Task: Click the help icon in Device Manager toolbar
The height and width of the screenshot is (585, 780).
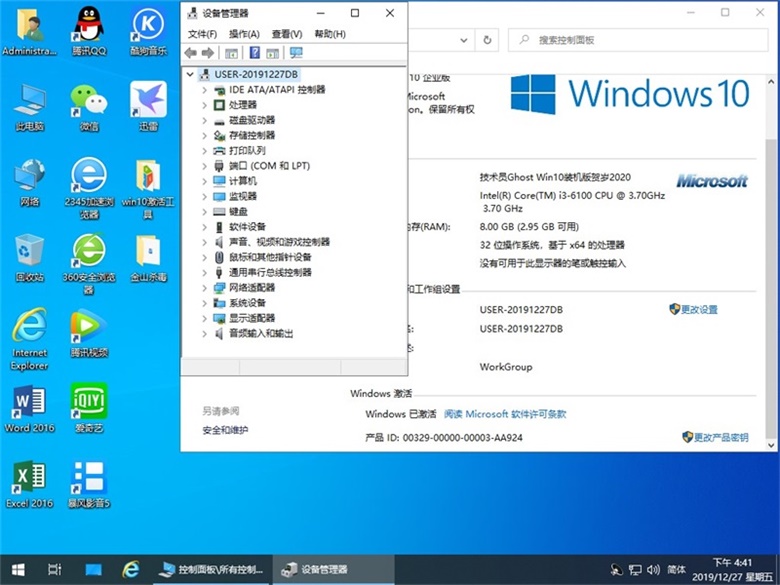Action: click(x=255, y=53)
